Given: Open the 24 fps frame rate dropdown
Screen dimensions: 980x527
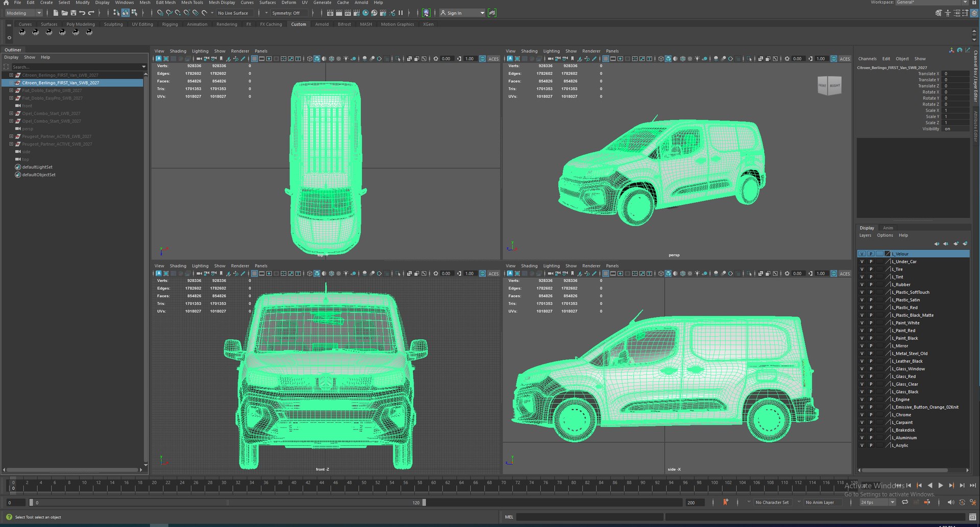Looking at the screenshot, I should (x=878, y=502).
